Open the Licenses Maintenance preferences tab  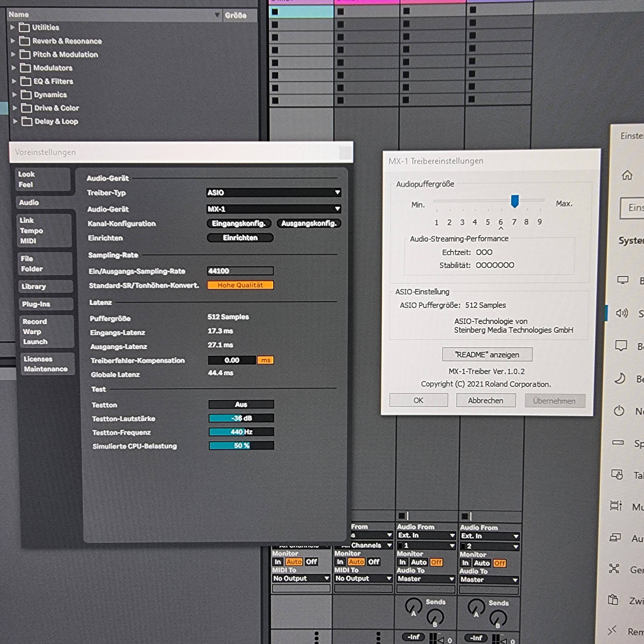[x=48, y=364]
